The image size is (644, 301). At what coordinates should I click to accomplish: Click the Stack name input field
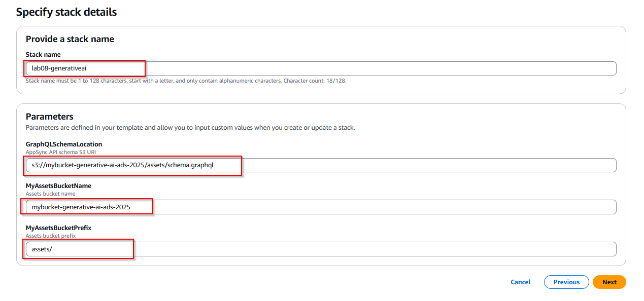point(321,68)
